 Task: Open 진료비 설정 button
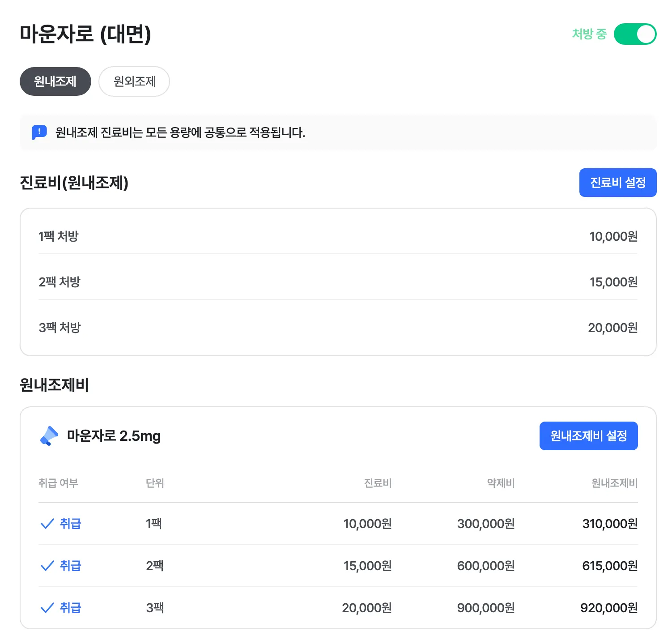617,183
